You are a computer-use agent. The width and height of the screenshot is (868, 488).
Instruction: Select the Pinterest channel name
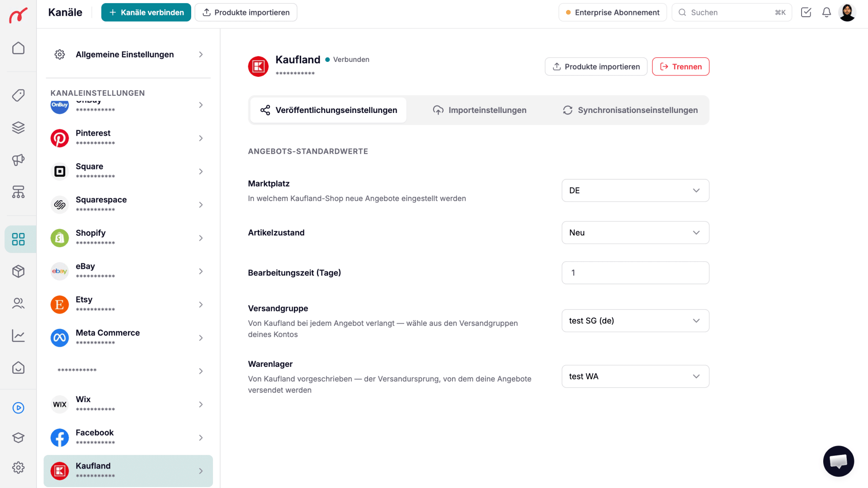[93, 133]
